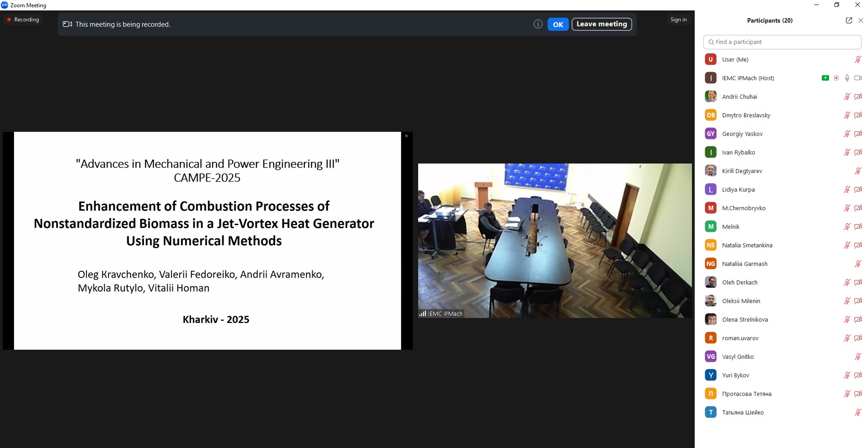The width and height of the screenshot is (868, 448).
Task: Select Olena Strelnikova in participants list
Action: point(744,319)
